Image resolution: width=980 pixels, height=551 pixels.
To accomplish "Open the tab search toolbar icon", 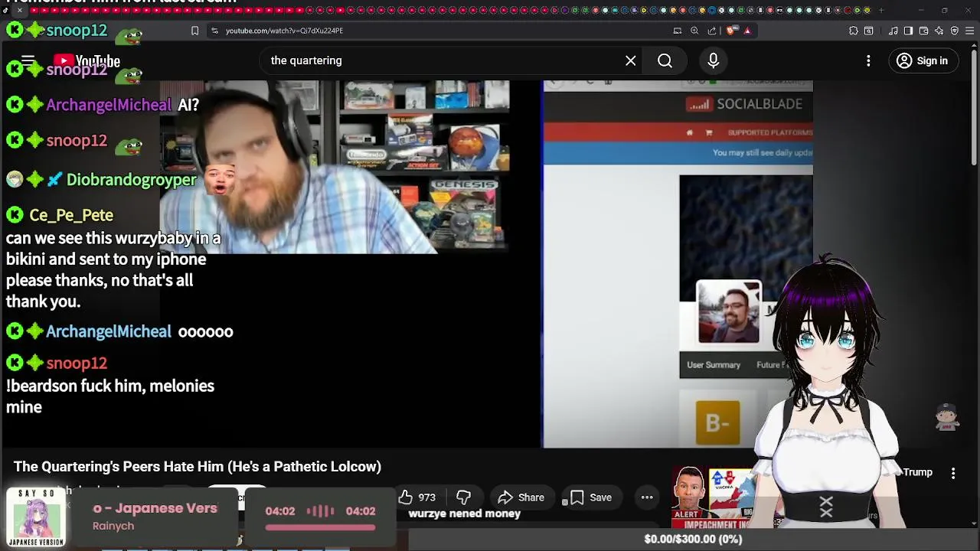I will coord(869,31).
